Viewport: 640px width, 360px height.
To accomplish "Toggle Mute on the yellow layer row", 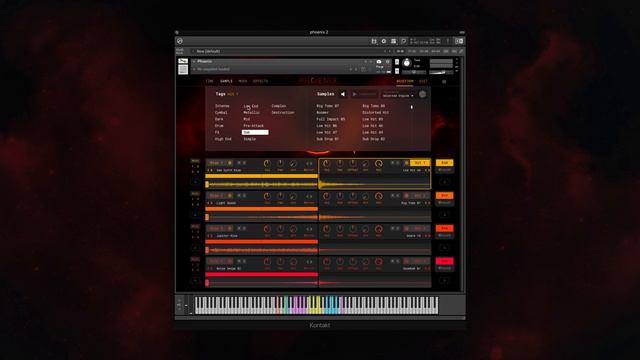I will (x=195, y=161).
